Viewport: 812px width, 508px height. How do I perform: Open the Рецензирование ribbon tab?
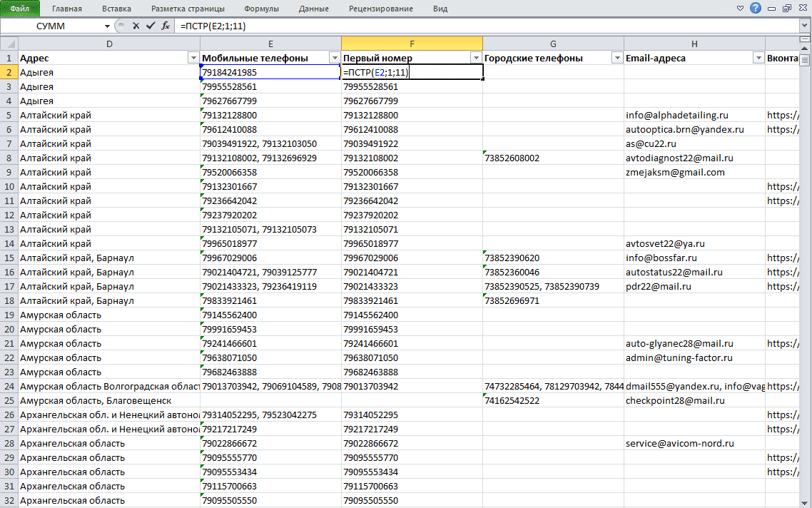[x=381, y=9]
